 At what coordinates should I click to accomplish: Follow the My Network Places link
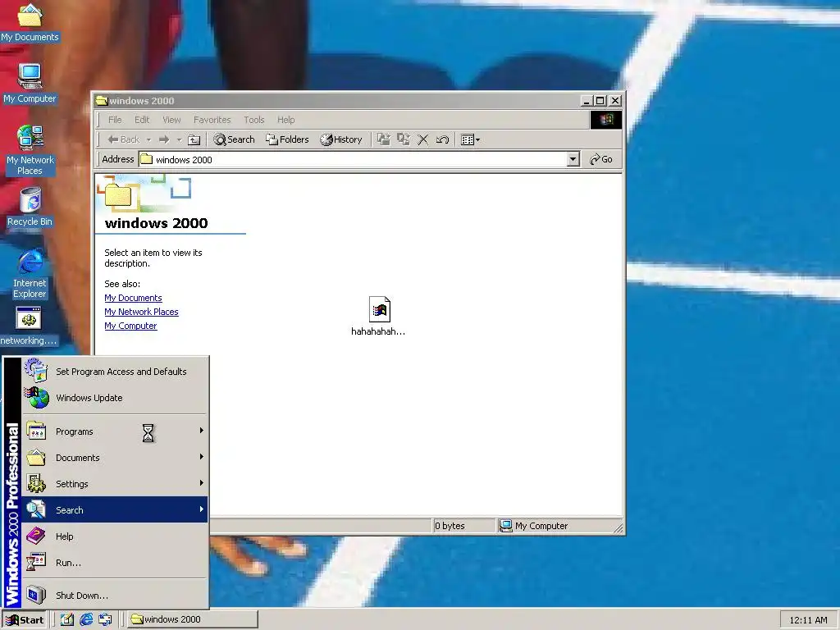pos(141,312)
